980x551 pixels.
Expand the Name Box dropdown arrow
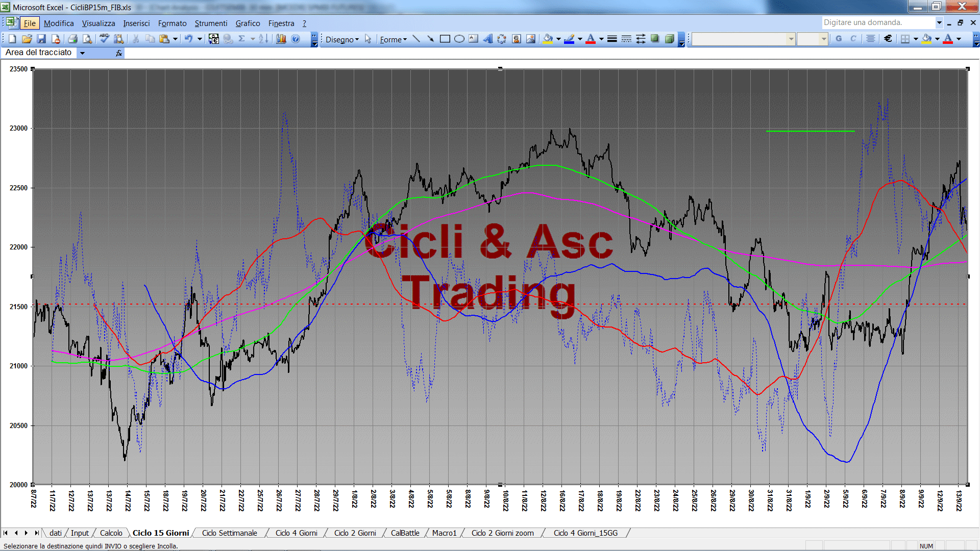pos(82,53)
